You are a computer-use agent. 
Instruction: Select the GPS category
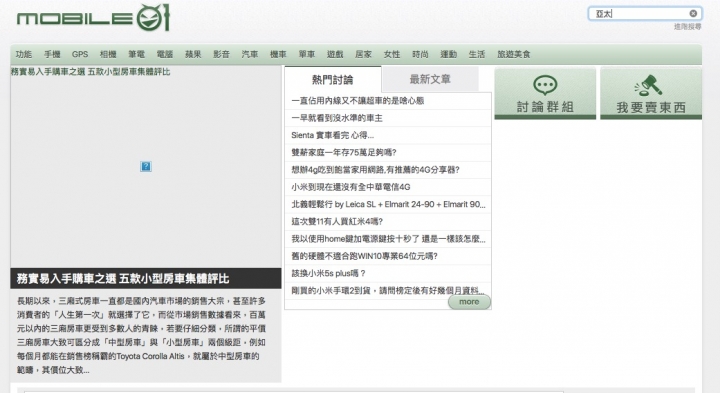80,54
